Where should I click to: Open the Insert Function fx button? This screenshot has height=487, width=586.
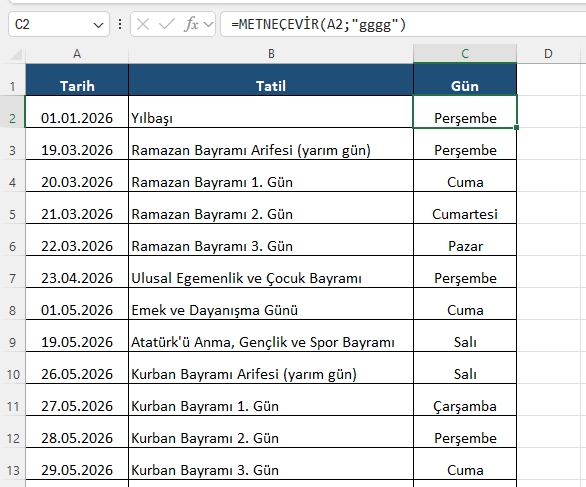(x=191, y=25)
